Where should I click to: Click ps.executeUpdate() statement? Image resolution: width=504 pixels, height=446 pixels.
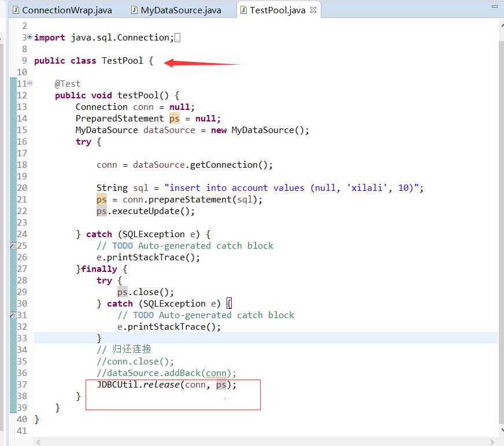[145, 211]
